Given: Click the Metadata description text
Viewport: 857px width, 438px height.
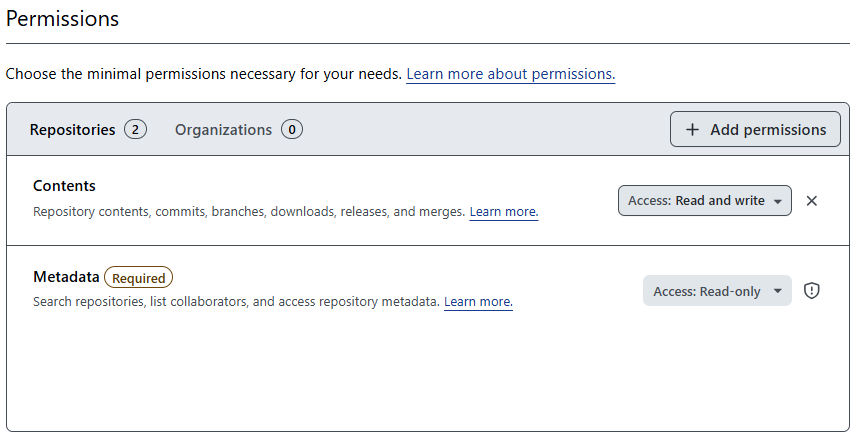Looking at the screenshot, I should tap(236, 302).
